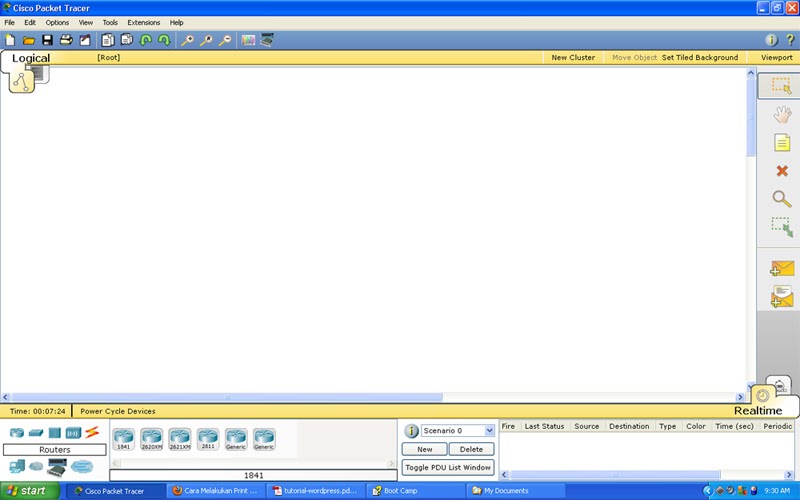Open the Tools menu
Viewport: 800px width, 500px height.
coord(110,22)
